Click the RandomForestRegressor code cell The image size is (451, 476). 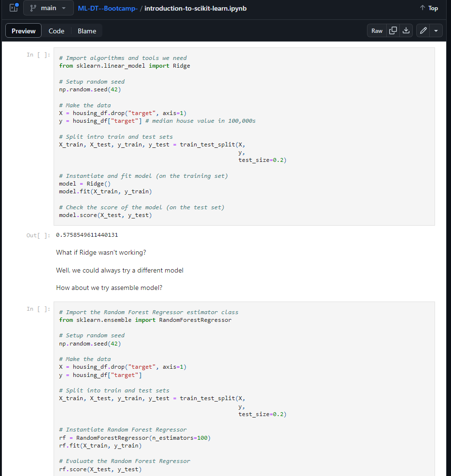244,389
